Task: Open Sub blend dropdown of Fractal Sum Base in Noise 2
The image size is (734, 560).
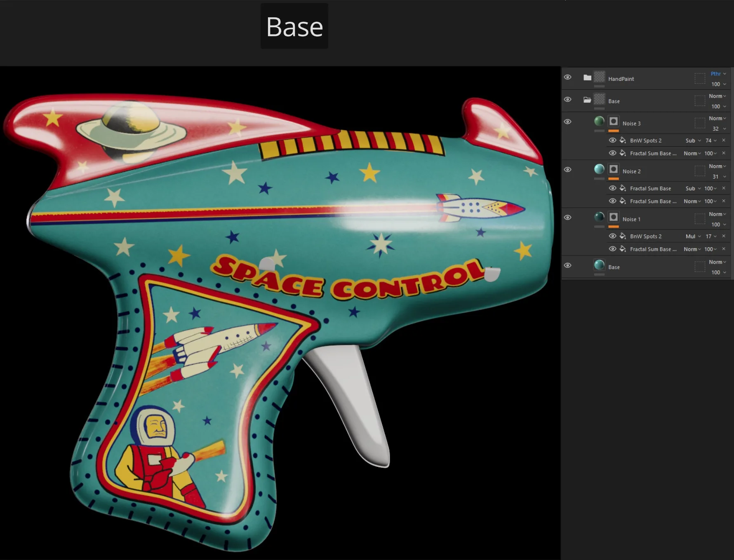Action: tap(693, 188)
